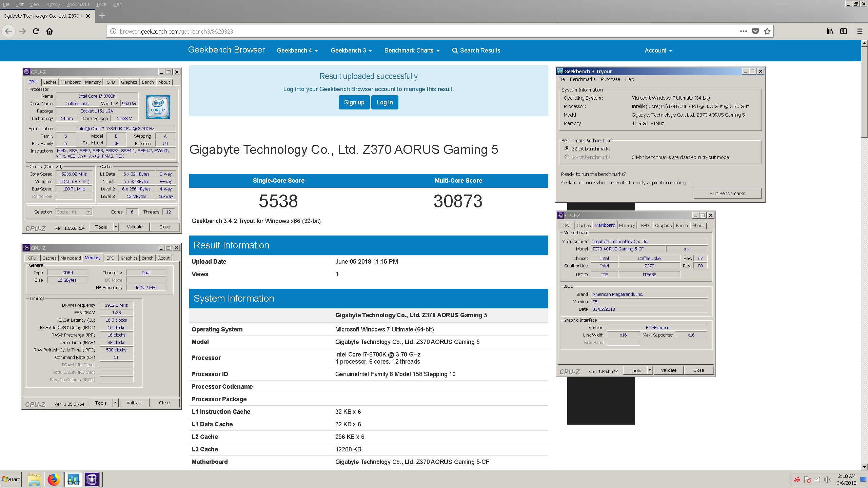868x488 pixels.
Task: Click the search magnifier in Search Results
Action: click(455, 50)
